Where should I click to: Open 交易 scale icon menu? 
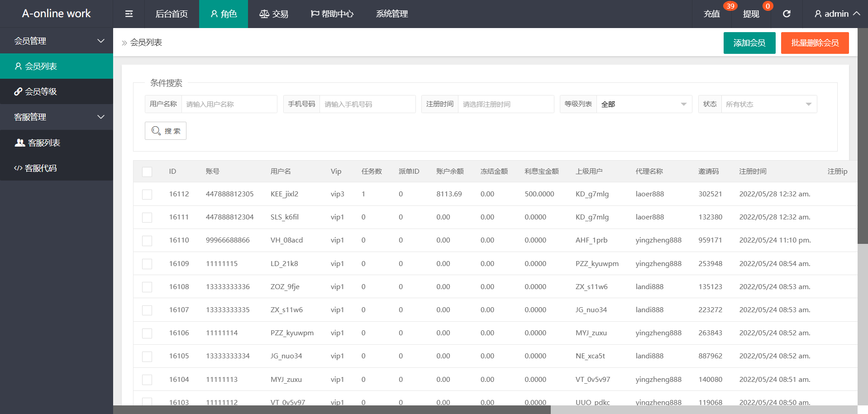(x=274, y=14)
